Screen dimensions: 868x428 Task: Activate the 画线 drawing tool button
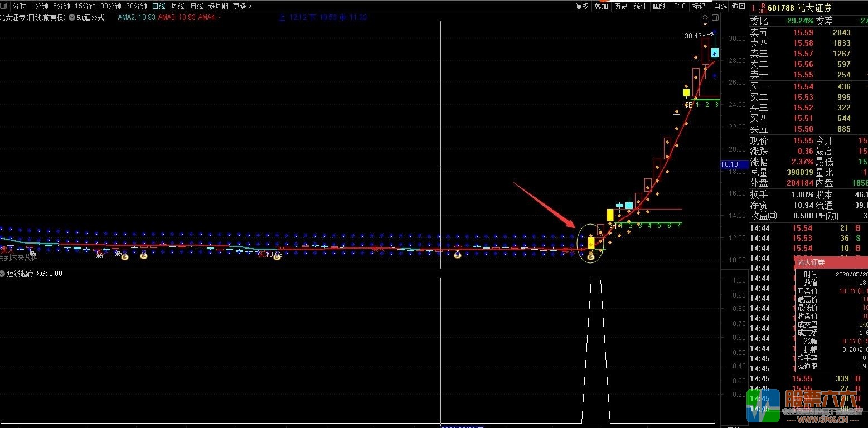660,6
